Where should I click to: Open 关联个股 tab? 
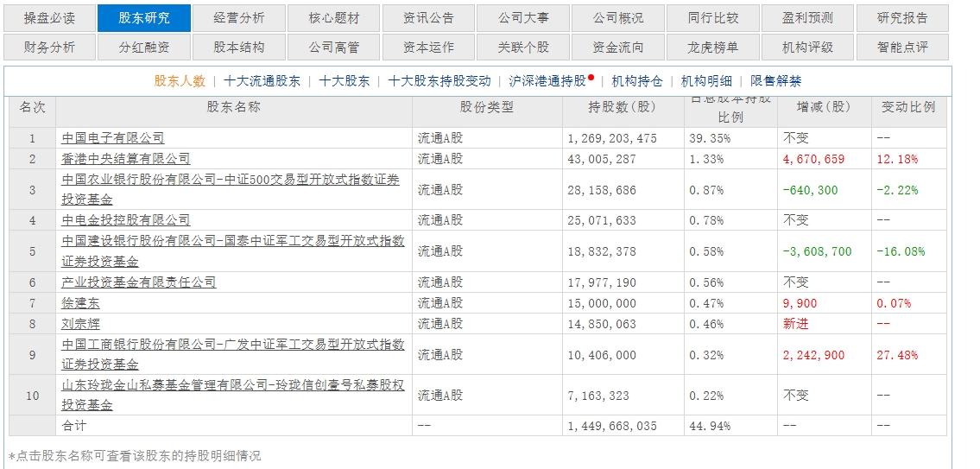(523, 48)
